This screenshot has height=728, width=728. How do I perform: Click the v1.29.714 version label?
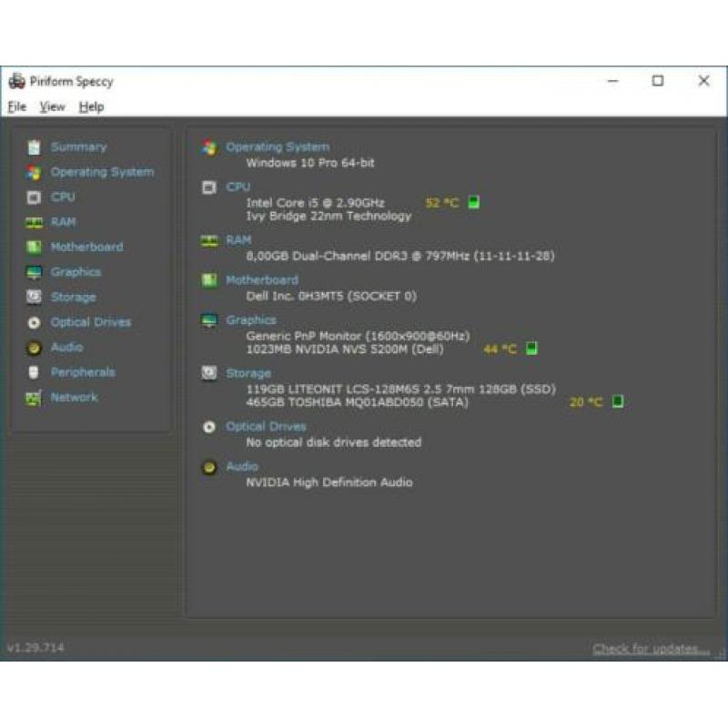pos(35,648)
